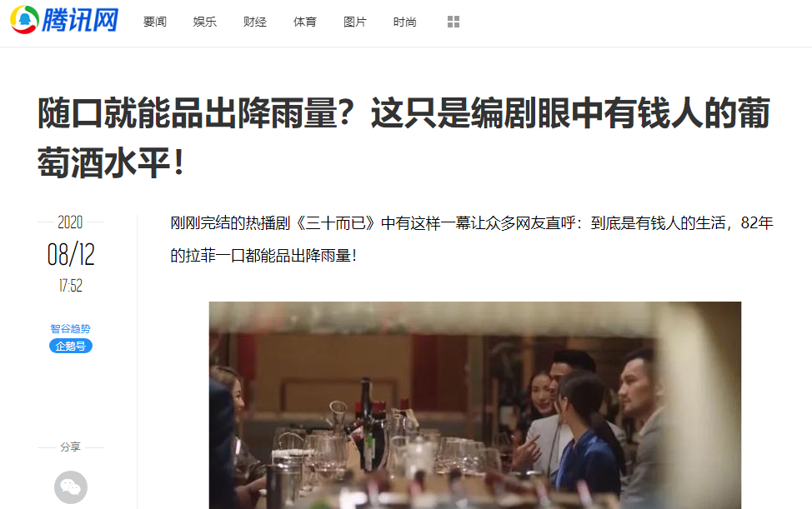
Task: Share article via WeChat icon
Action: 71,487
